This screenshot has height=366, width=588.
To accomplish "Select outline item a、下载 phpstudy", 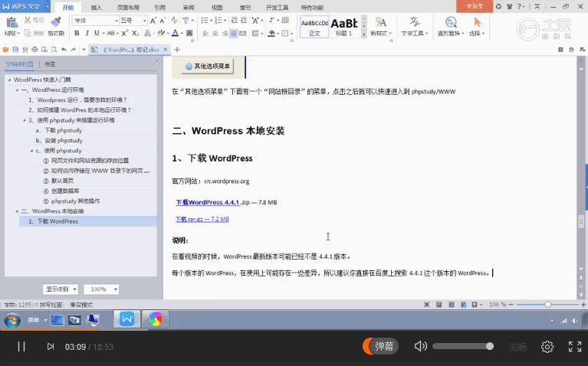I will (59, 130).
